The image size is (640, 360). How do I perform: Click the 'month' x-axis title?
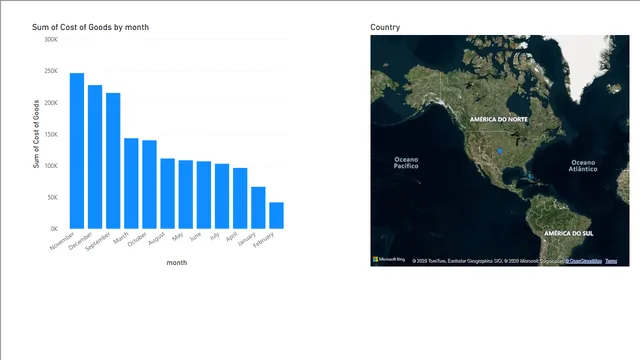tap(177, 262)
